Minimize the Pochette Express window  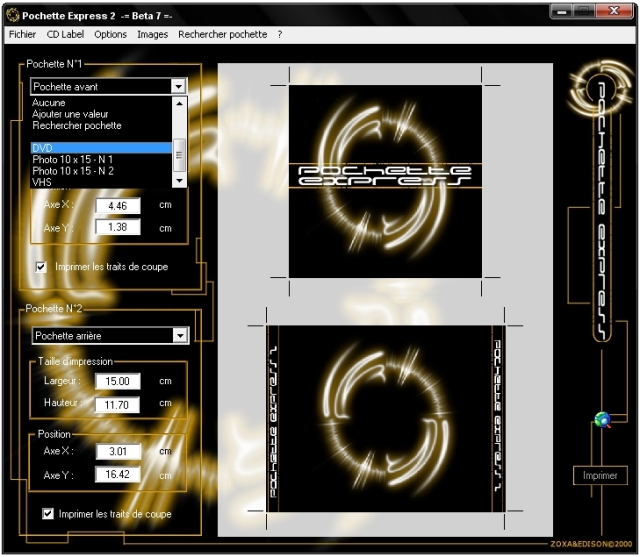(562, 11)
